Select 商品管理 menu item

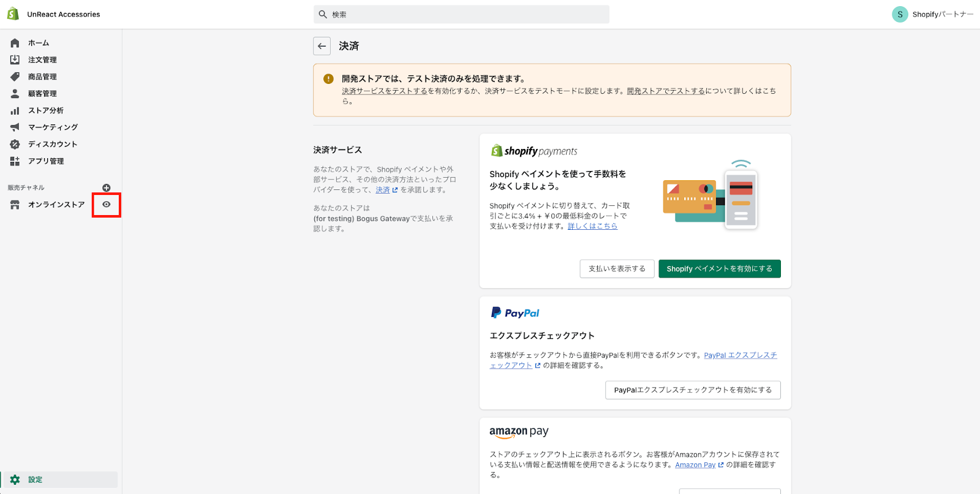pyautogui.click(x=42, y=77)
